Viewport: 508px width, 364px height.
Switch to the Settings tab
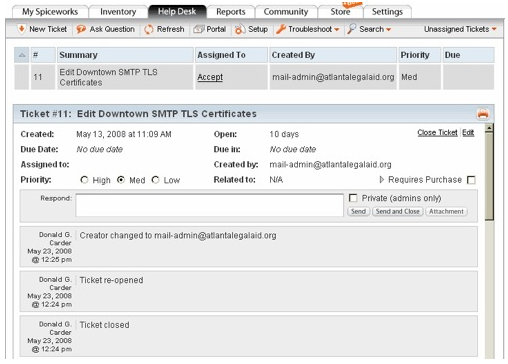click(x=387, y=12)
